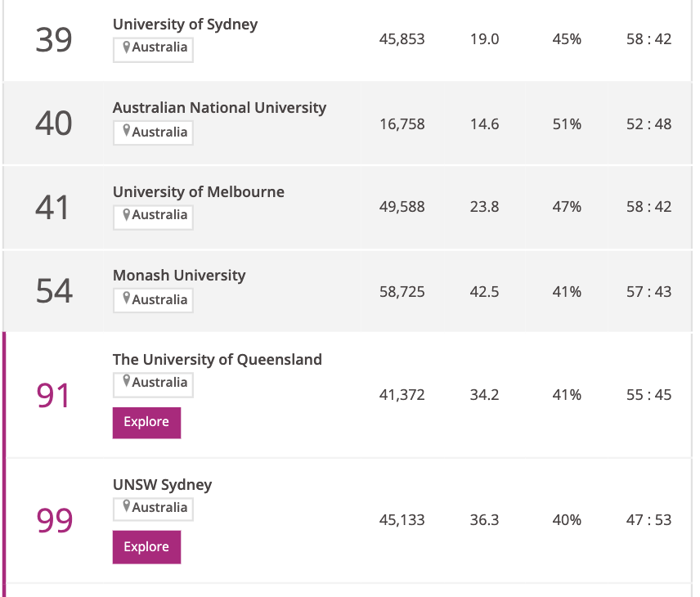
Task: Click the pin icon under Australian National University
Action: (x=127, y=132)
